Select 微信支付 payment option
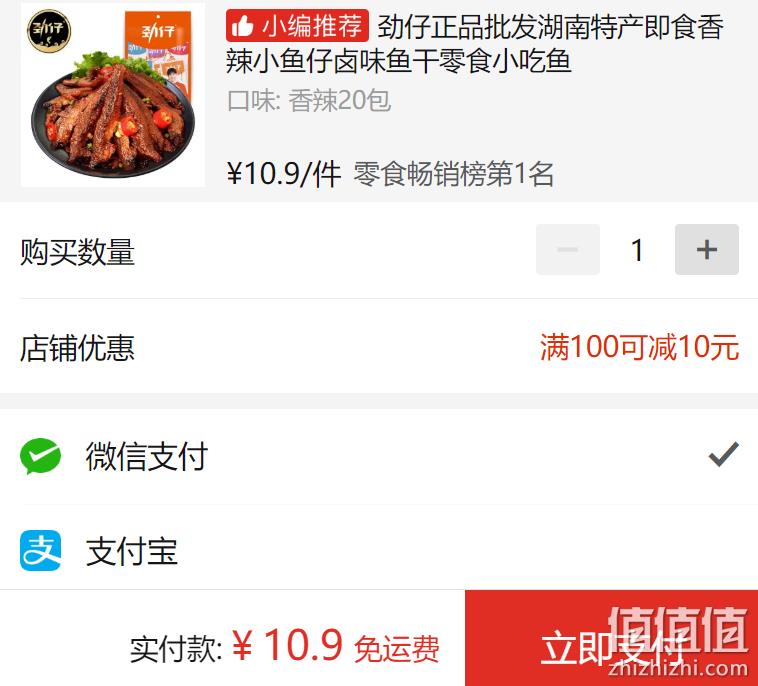758x686 pixels. (379, 456)
